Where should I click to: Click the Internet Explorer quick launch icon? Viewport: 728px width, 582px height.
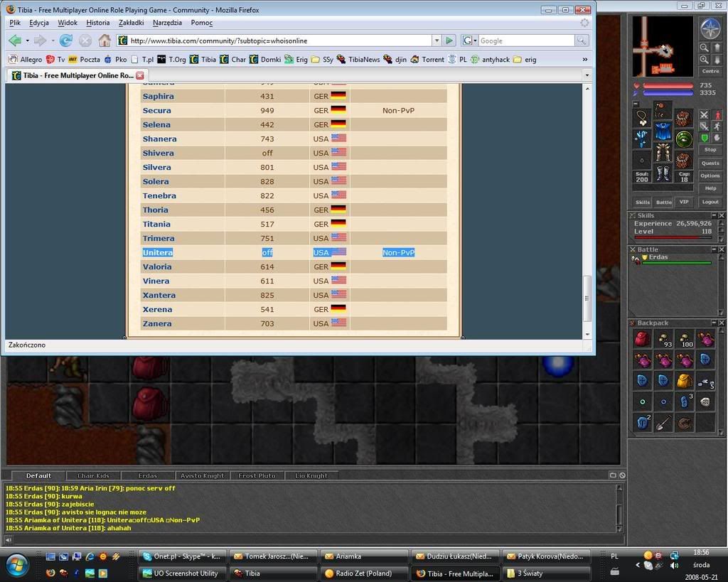pyautogui.click(x=90, y=556)
